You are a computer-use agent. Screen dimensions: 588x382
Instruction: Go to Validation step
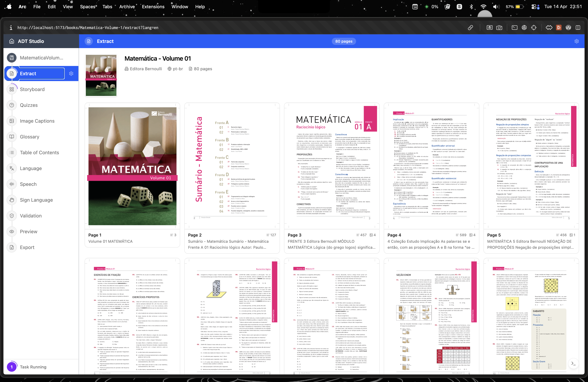click(31, 216)
